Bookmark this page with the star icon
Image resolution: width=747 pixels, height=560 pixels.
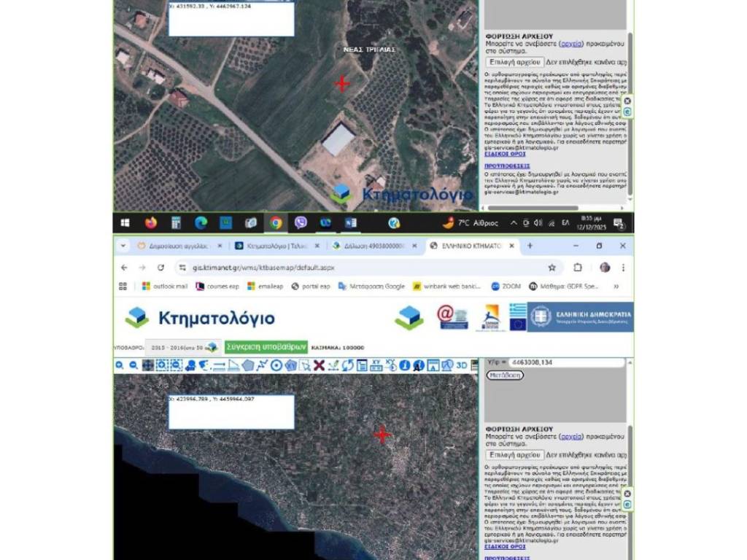tap(552, 268)
